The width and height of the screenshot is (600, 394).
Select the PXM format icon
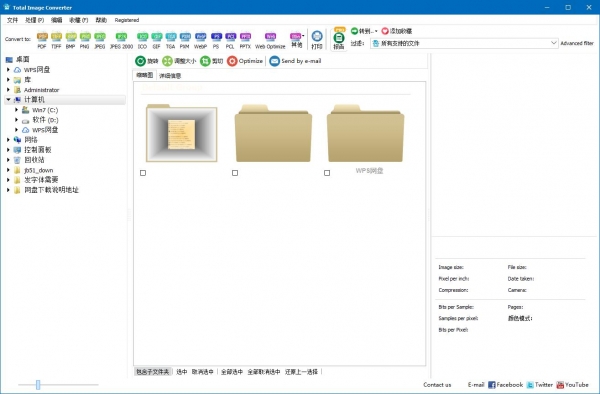pos(185,40)
